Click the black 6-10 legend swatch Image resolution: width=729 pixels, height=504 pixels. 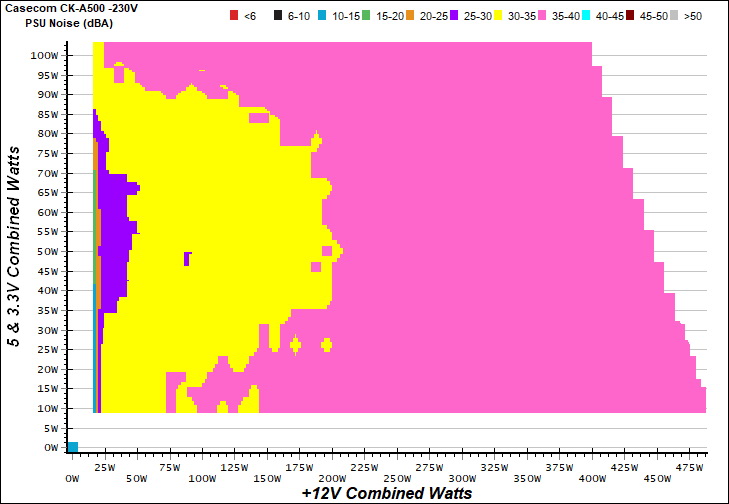[277, 18]
